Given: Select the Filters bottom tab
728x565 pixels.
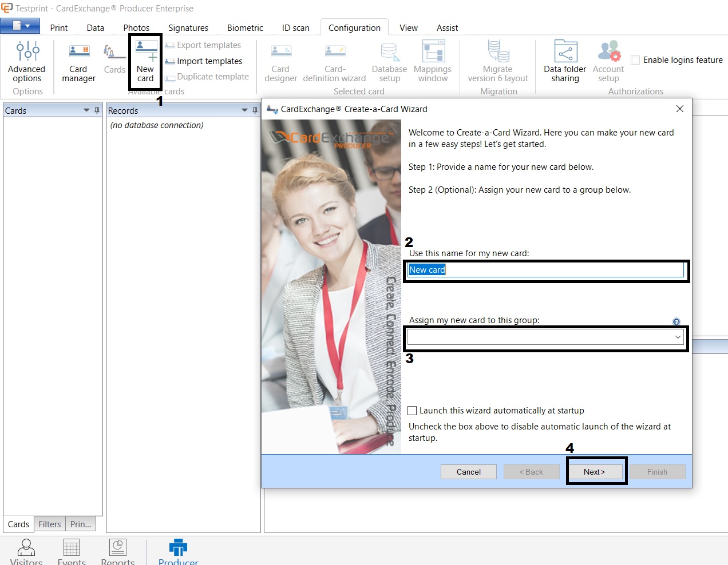Looking at the screenshot, I should (x=50, y=524).
